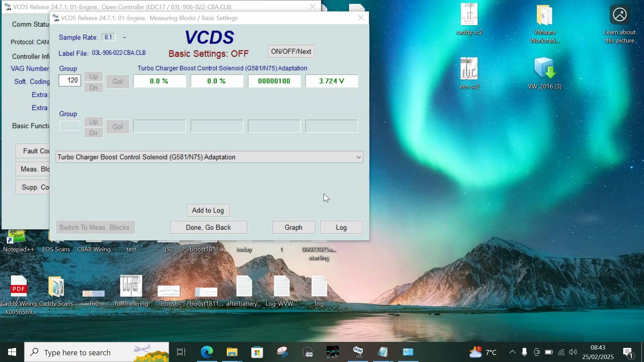Viewport: 644px width, 362px height.
Task: Click the 00000100 value field
Action: 274,81
